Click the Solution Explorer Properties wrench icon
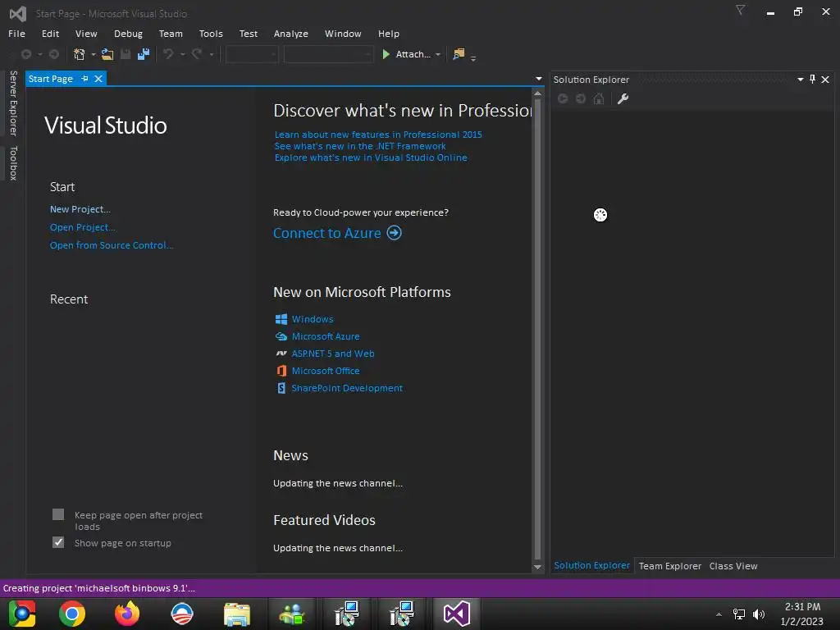The width and height of the screenshot is (840, 630). (623, 98)
